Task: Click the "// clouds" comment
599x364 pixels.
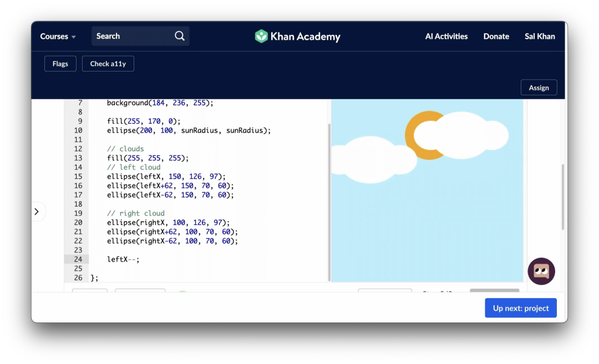Action: (x=125, y=149)
